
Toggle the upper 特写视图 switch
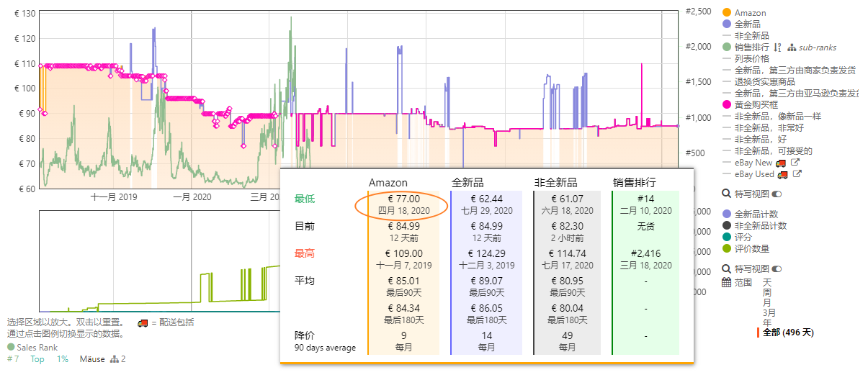coord(777,194)
